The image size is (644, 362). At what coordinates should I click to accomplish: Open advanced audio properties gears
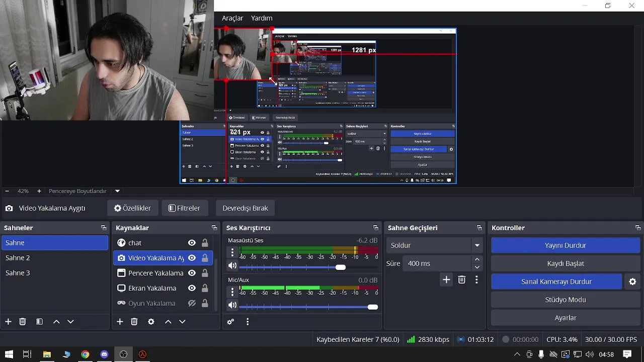tap(231, 322)
